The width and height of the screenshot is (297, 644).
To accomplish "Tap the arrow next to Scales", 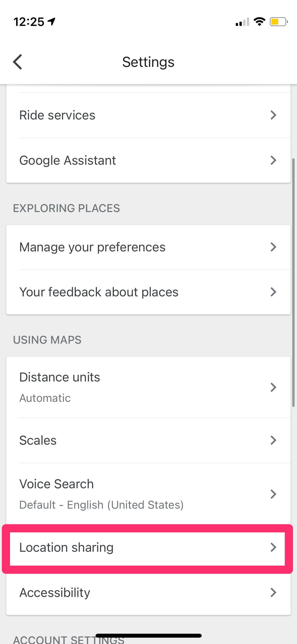I will tap(273, 440).
